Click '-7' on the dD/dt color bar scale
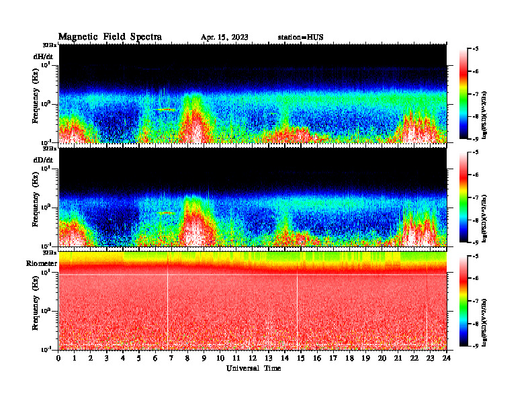 (476, 197)
